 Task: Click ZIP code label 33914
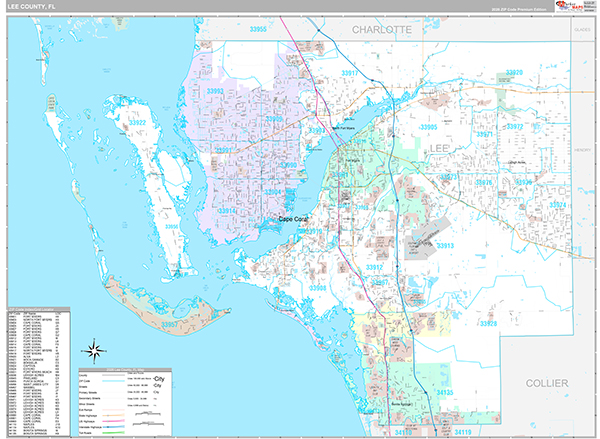pyautogui.click(x=227, y=211)
